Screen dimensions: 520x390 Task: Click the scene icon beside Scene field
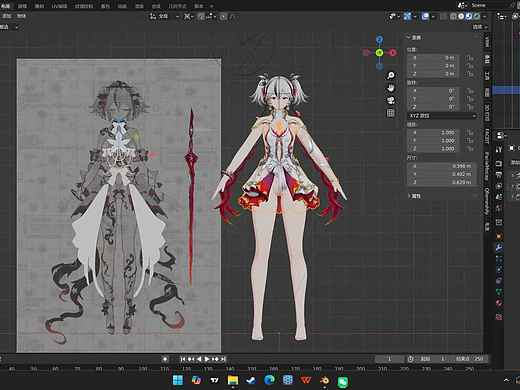click(462, 5)
